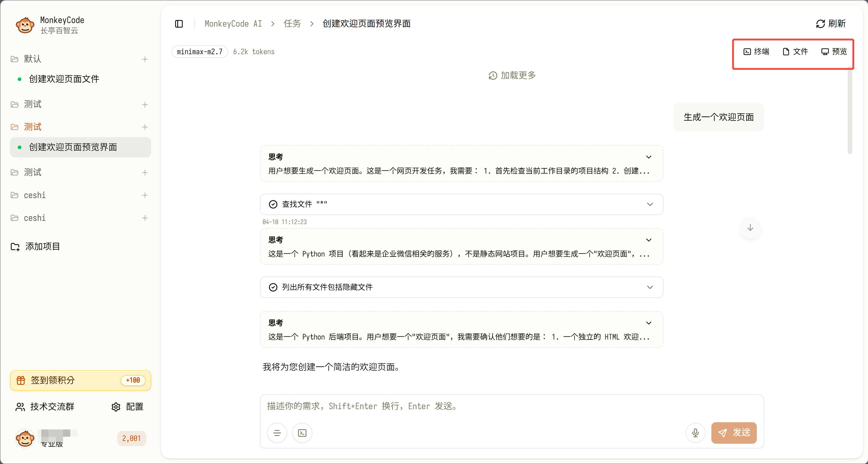Image resolution: width=868 pixels, height=464 pixels.
Task: Click the microphone voice input icon
Action: point(695,433)
